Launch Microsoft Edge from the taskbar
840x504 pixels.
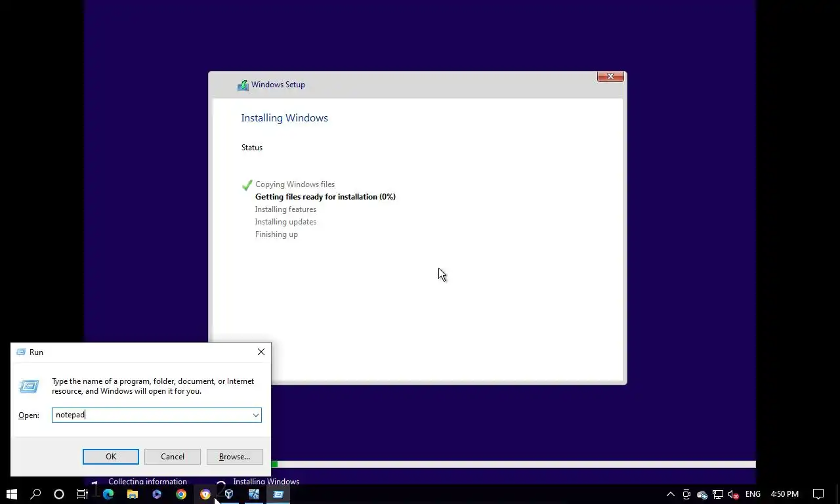108,494
